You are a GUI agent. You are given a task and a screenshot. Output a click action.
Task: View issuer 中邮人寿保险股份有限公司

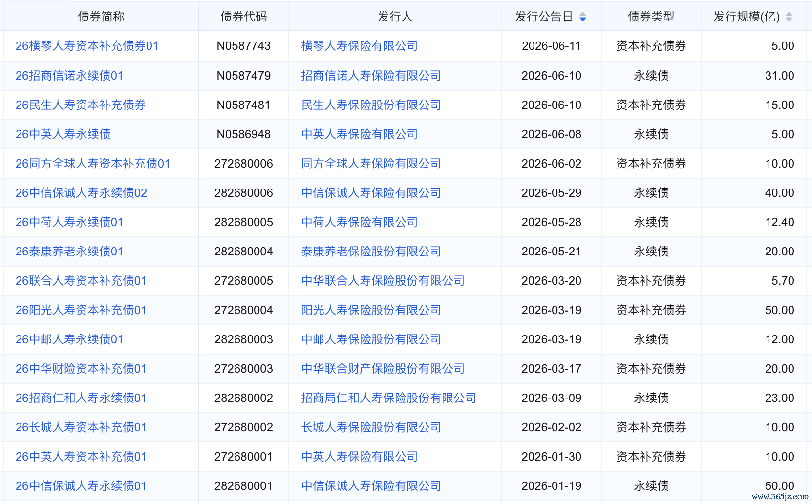(x=371, y=339)
